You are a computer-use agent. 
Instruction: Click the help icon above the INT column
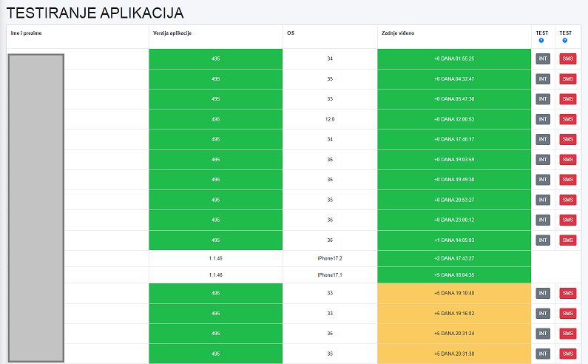click(541, 41)
